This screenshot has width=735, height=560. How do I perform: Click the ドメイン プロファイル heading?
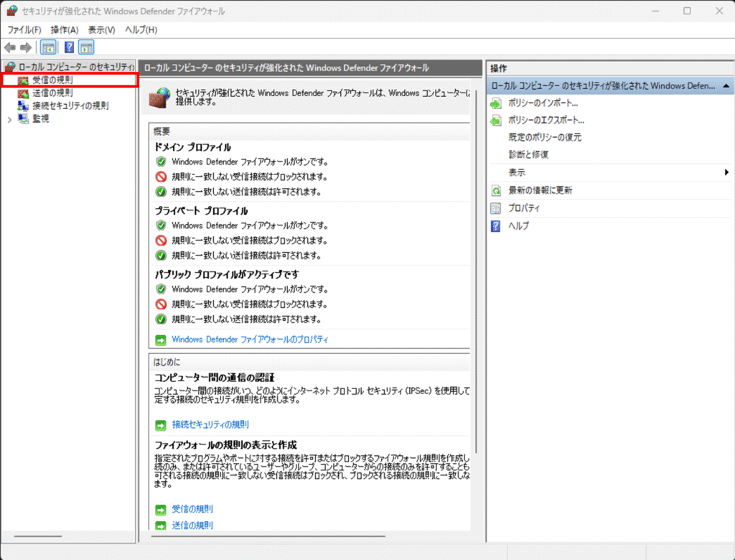click(x=192, y=147)
